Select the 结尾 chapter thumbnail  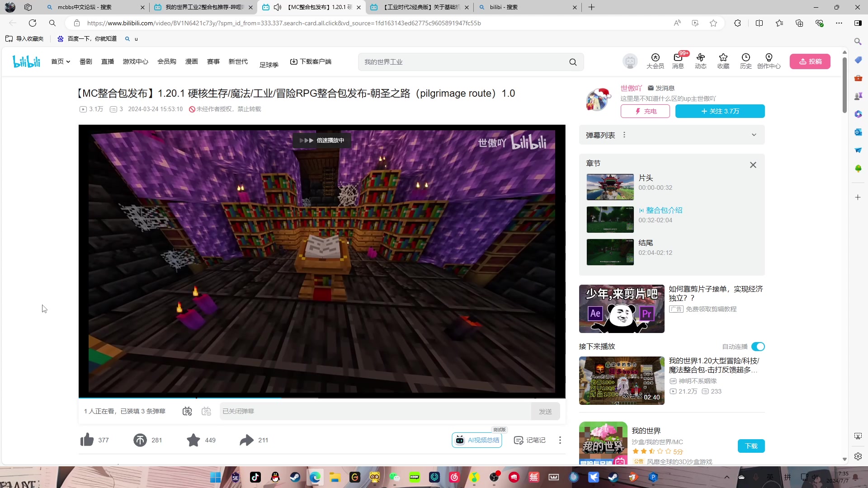[610, 252]
